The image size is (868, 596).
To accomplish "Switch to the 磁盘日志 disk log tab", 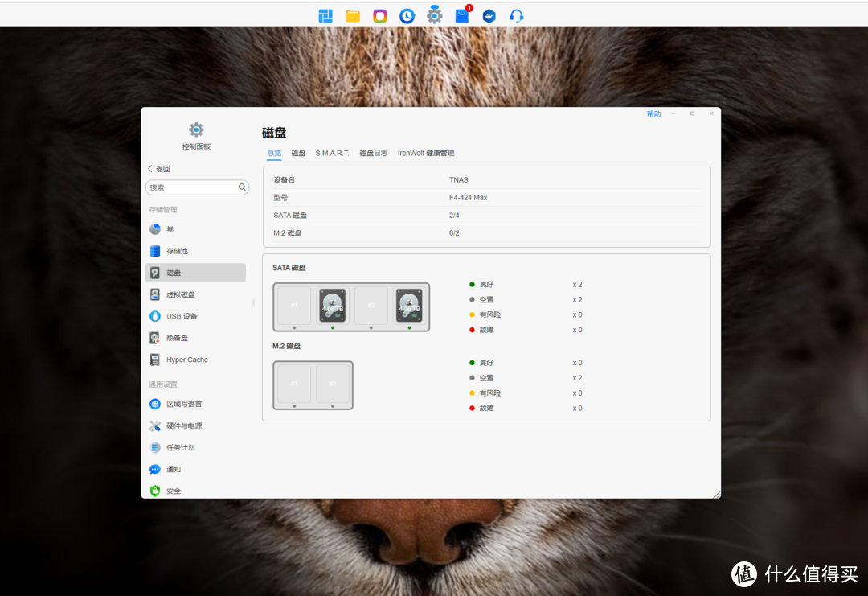I will pyautogui.click(x=373, y=153).
